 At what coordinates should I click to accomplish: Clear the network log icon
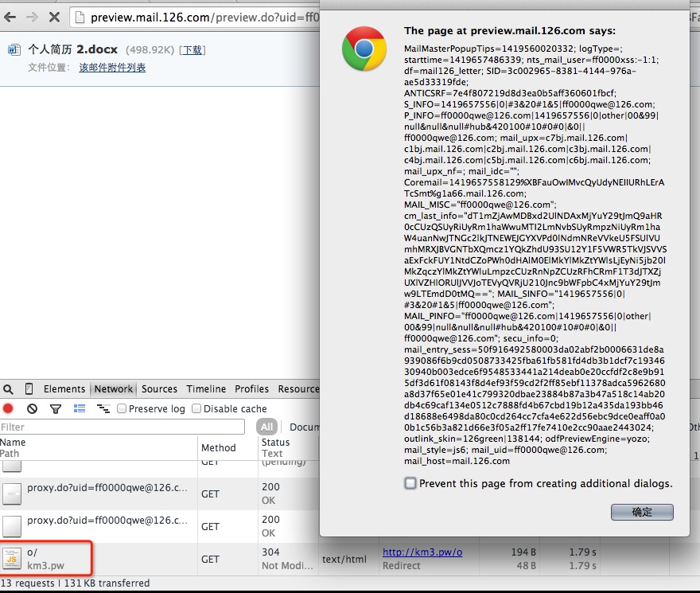(32, 408)
